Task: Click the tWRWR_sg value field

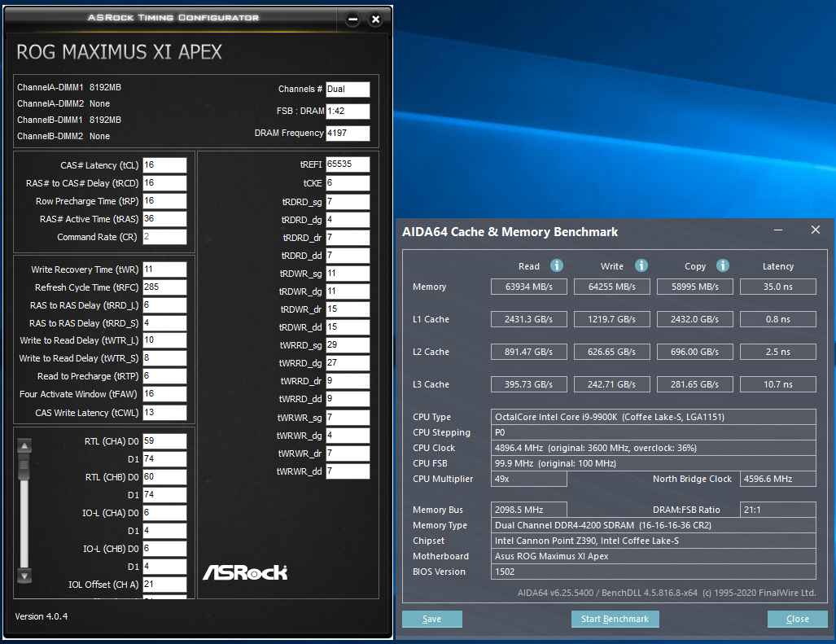Action: tap(348, 418)
